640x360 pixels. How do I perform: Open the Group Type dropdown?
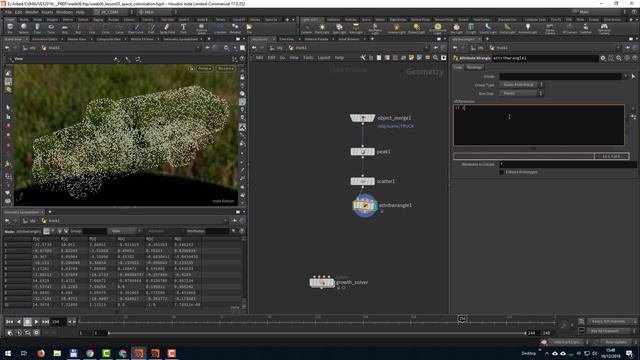521,85
